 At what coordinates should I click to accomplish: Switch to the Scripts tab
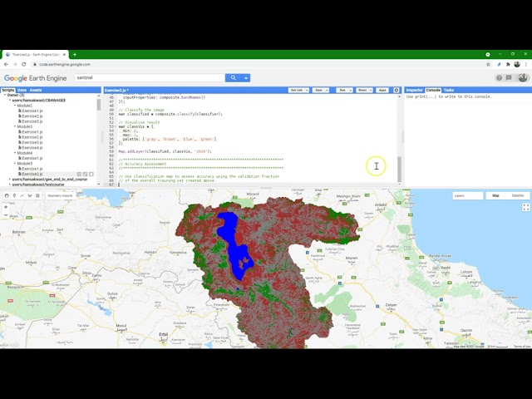coord(7,90)
